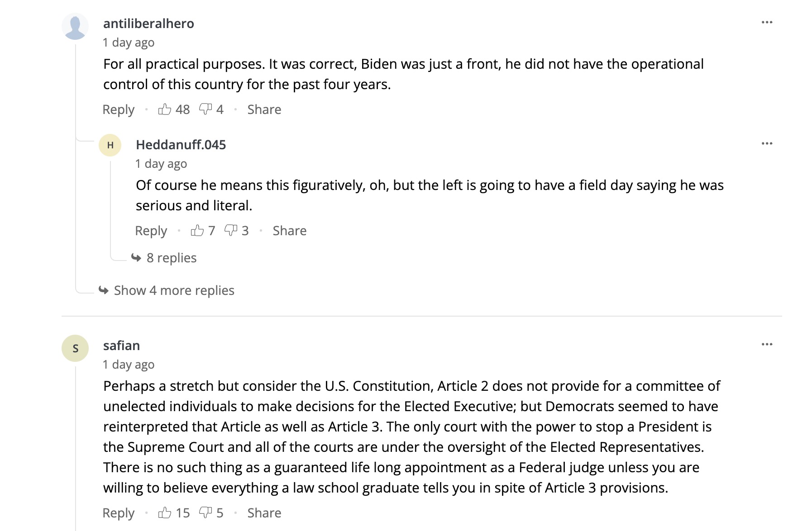
Task: Open more options for antiliberalhero's comment
Action: click(767, 23)
